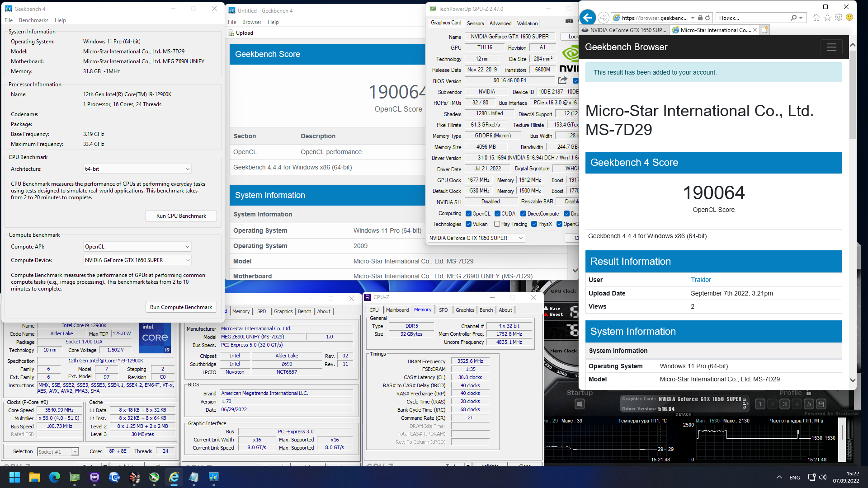This screenshot has height=488, width=868.
Task: Select Afterburner profile slot 1
Action: [760, 404]
